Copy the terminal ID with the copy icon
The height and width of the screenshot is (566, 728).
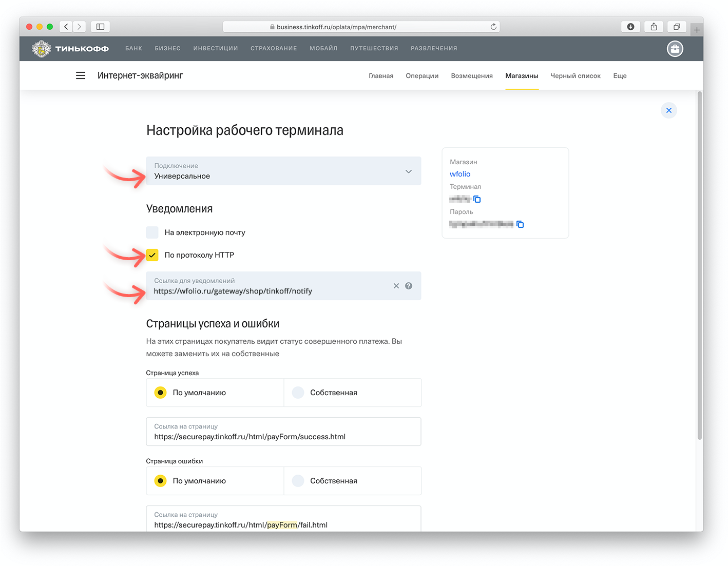click(477, 199)
